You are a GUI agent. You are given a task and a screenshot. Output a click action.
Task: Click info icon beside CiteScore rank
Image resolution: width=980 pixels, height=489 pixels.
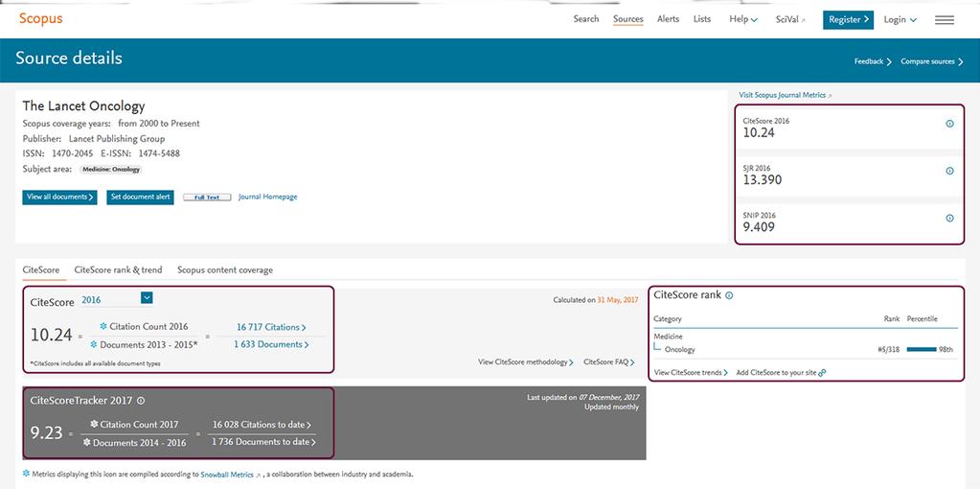(729, 295)
